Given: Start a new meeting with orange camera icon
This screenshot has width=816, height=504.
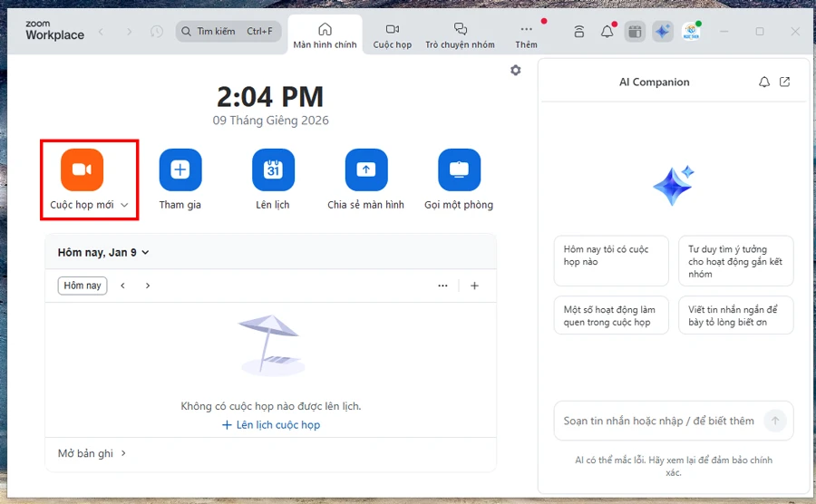Looking at the screenshot, I should 82,170.
